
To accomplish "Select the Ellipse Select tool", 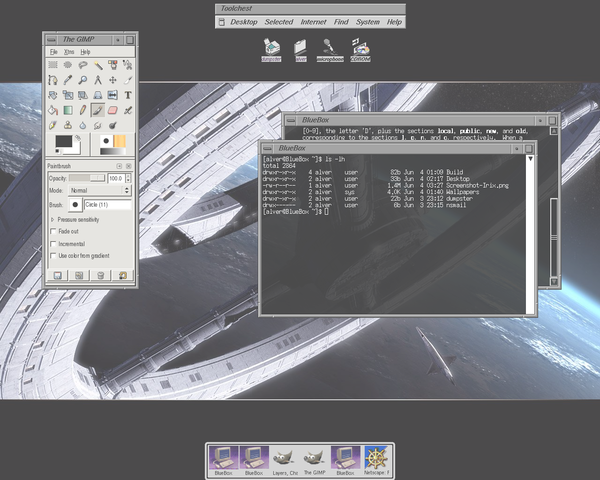I will [68, 65].
